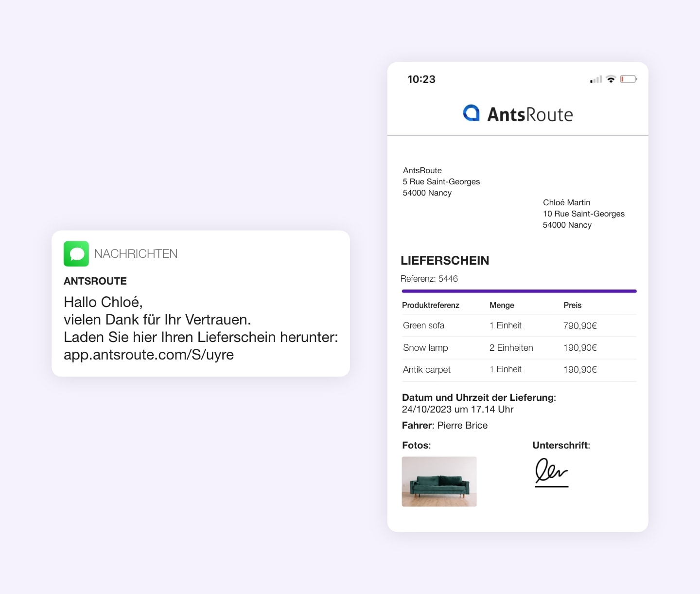Tap the Wi-Fi status icon
Viewport: 700px width, 594px height.
[611, 79]
